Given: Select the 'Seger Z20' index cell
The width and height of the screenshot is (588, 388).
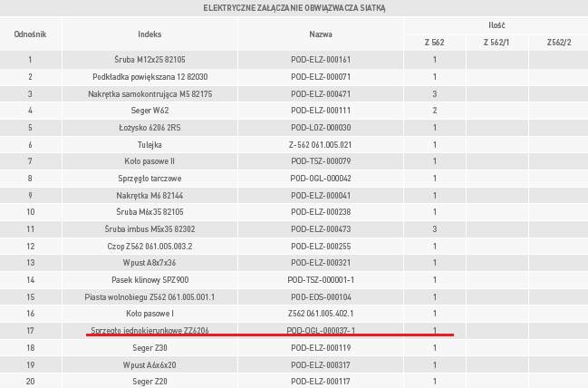Looking at the screenshot, I should tap(149, 381).
